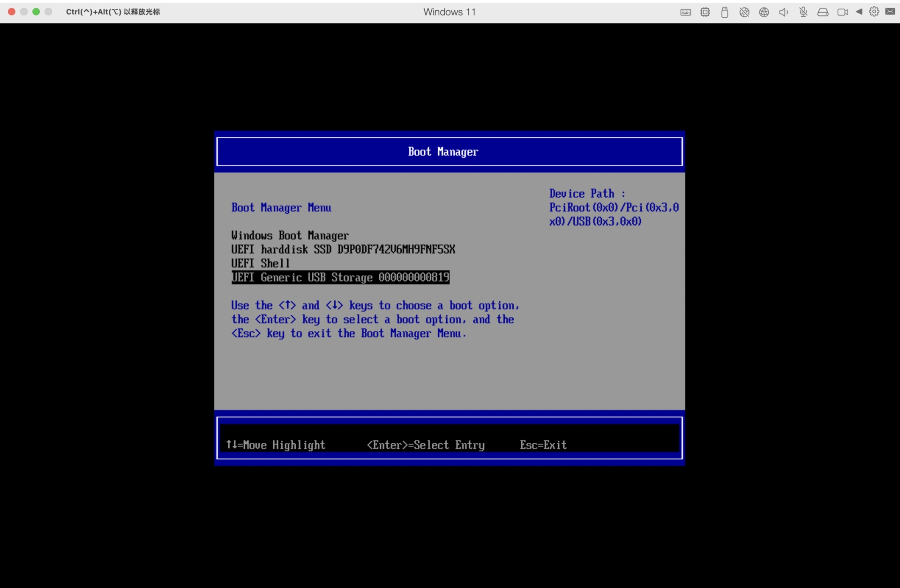Click the USB drive icon
Viewport: 900px width, 588px height.
[x=725, y=12]
